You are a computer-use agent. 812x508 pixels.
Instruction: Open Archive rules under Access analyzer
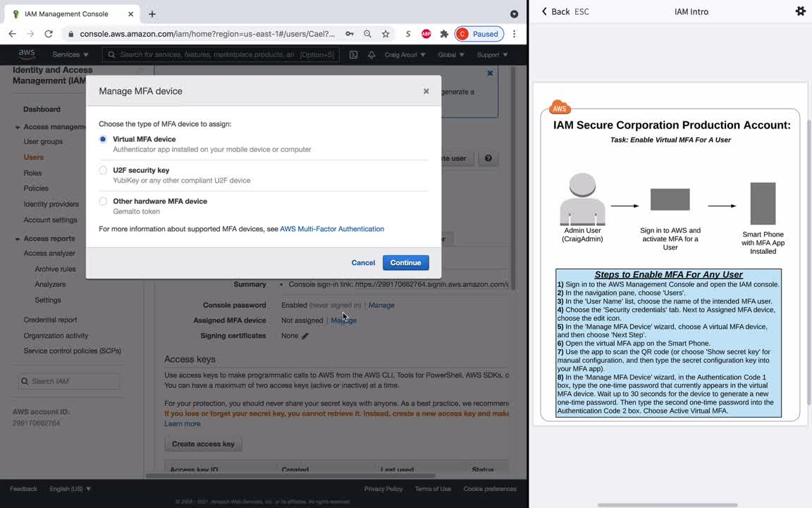pos(56,269)
